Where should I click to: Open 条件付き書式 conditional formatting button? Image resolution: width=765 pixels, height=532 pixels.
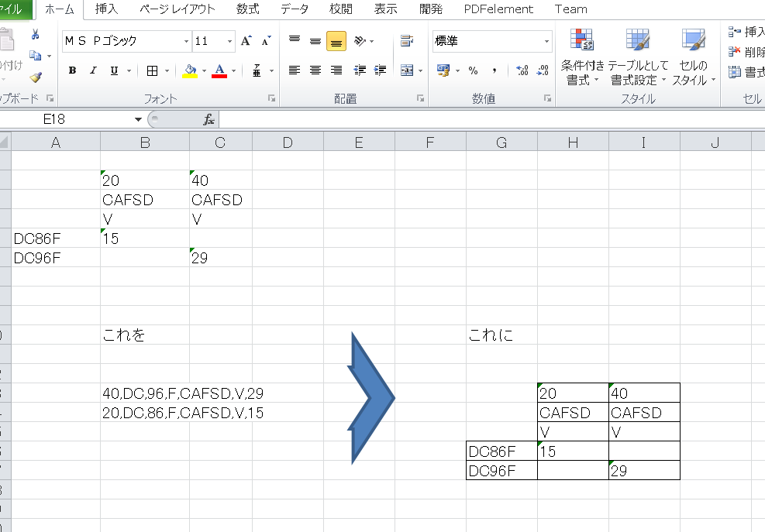pos(582,58)
